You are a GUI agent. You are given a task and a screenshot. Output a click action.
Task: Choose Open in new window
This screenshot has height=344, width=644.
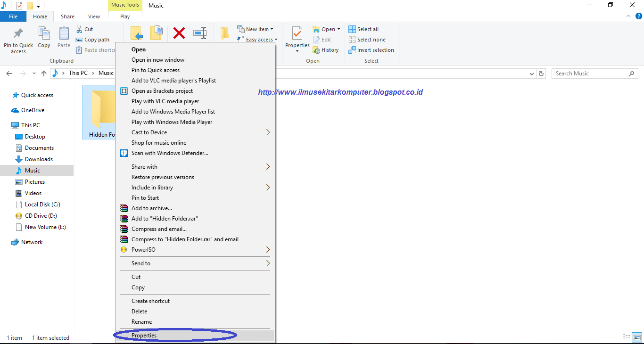click(x=195, y=60)
